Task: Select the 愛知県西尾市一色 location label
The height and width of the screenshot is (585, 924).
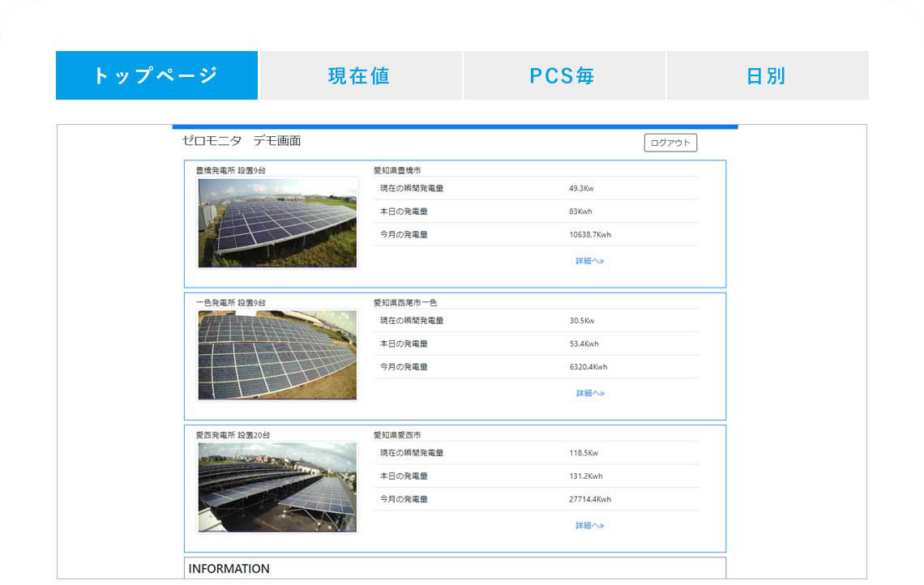Action: [405, 302]
